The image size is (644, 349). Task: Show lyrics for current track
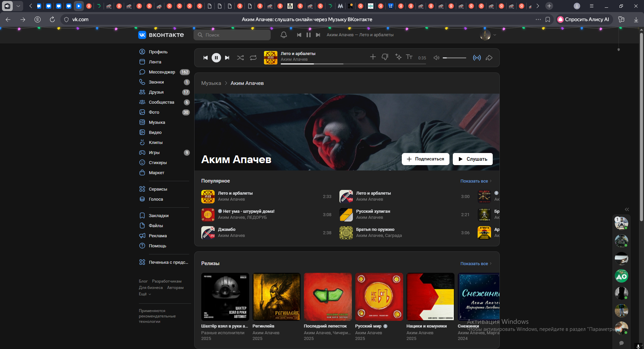pos(409,57)
